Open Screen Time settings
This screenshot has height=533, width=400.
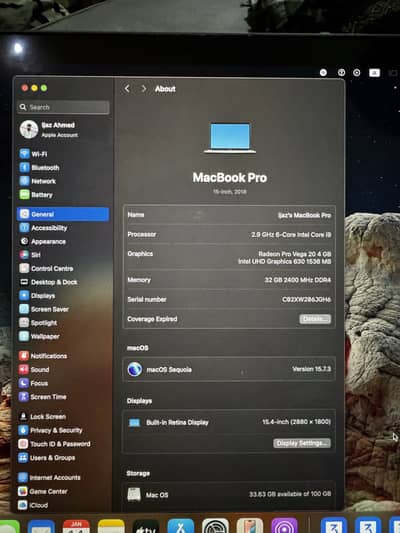click(x=42, y=397)
